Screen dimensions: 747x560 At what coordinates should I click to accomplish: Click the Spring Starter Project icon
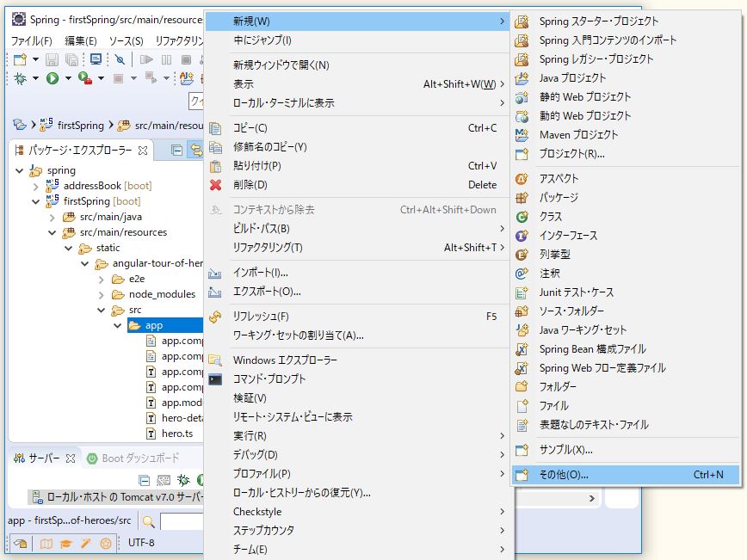pyautogui.click(x=522, y=22)
